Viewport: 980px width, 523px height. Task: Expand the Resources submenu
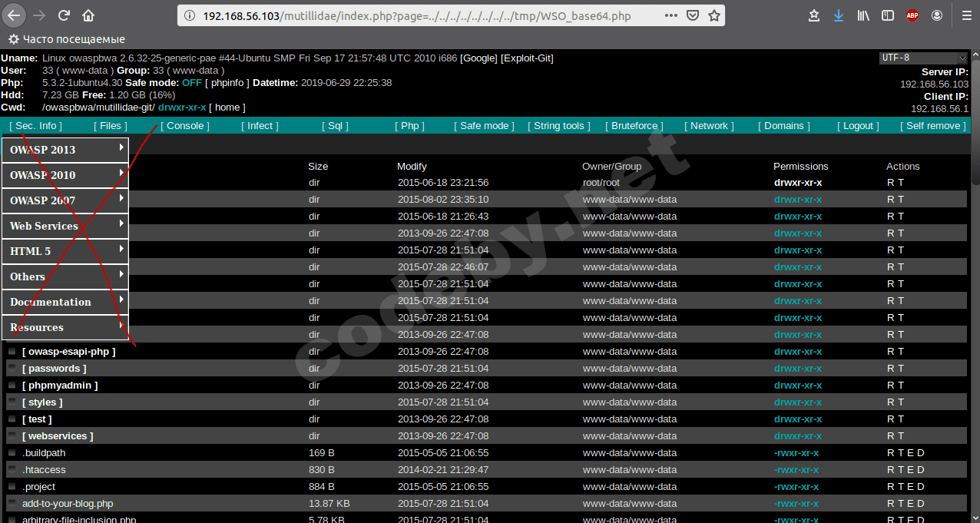pyautogui.click(x=65, y=327)
